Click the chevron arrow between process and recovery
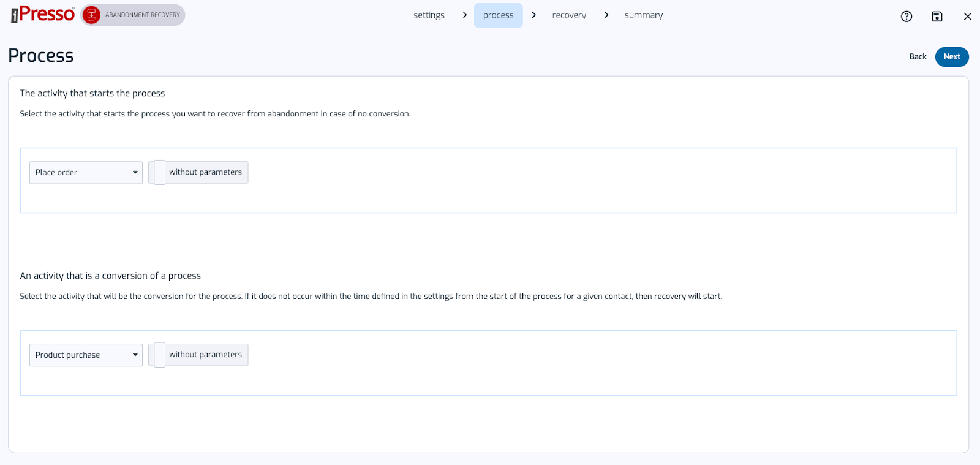Viewport: 980px width, 465px height. tap(534, 15)
